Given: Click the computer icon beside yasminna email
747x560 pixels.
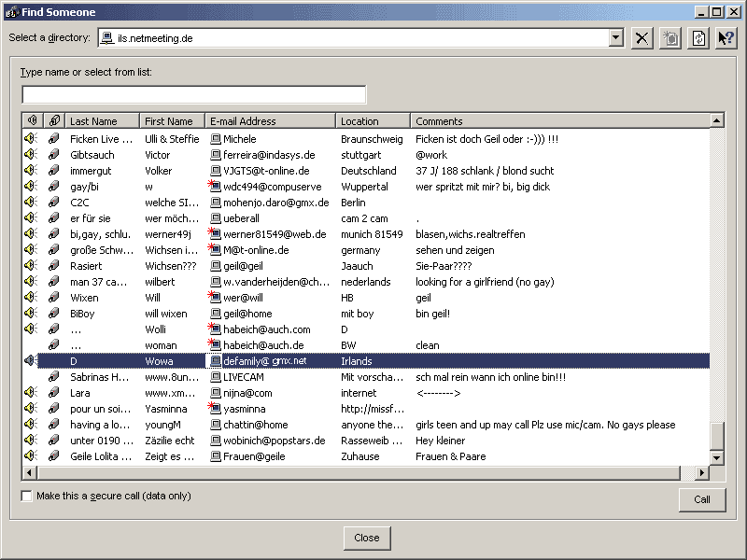Looking at the screenshot, I should pos(215,408).
